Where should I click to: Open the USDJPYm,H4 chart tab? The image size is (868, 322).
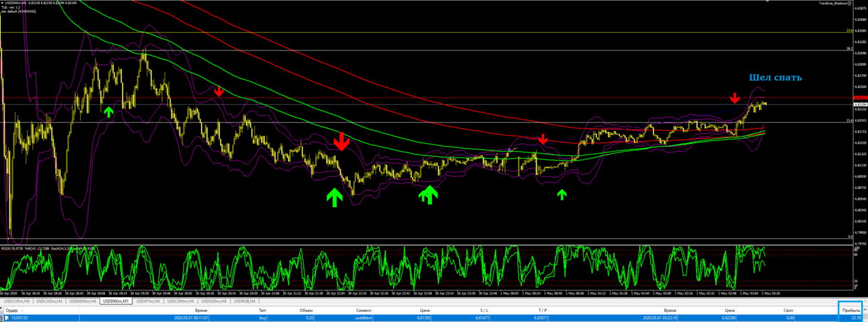point(149,301)
